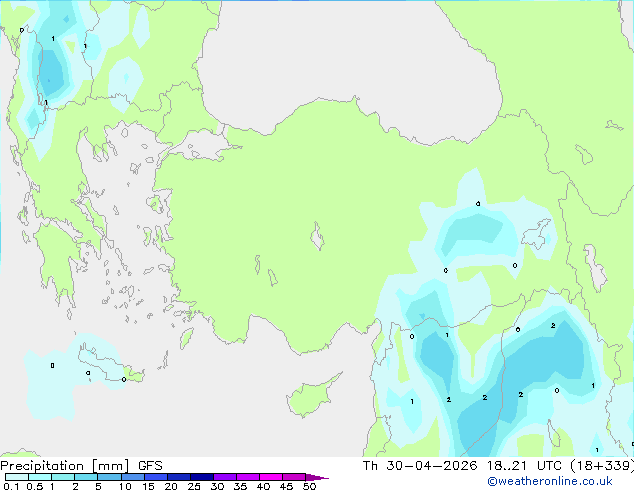Click the 20–25 mm legend swatch

coord(178,477)
